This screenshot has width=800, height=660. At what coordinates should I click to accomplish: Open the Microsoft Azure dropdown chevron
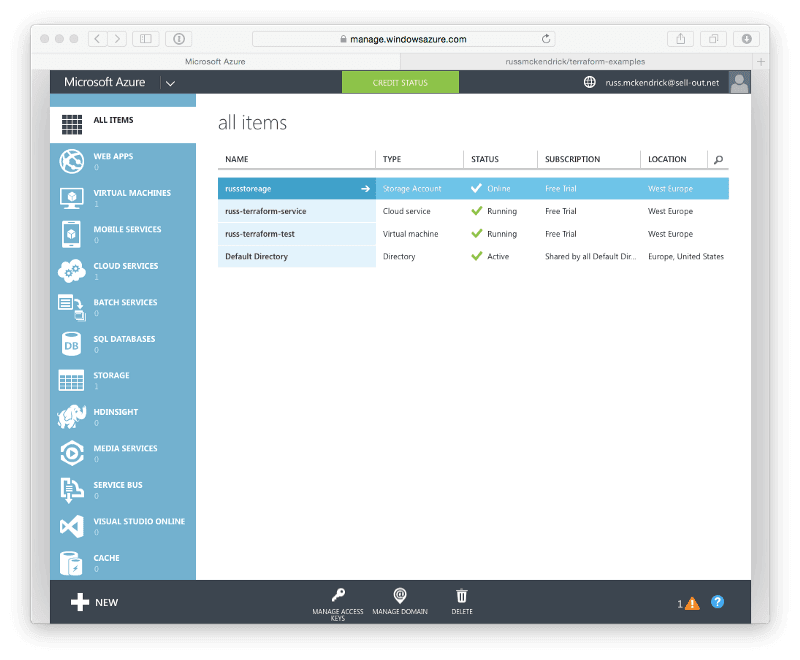click(170, 82)
